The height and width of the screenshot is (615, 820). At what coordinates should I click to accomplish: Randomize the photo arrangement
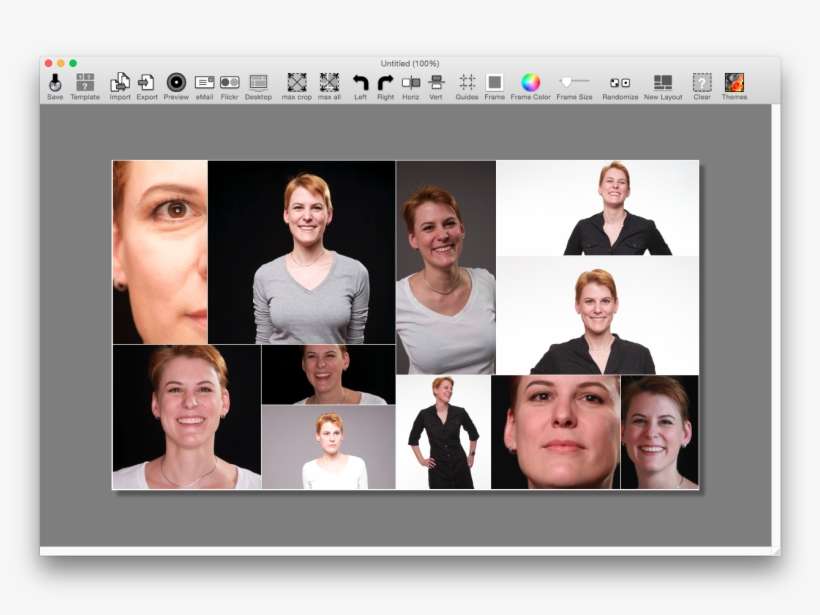coord(619,85)
